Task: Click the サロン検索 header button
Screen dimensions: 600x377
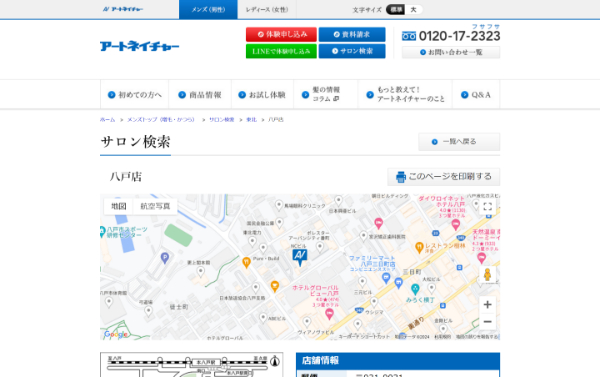Action: (x=352, y=51)
